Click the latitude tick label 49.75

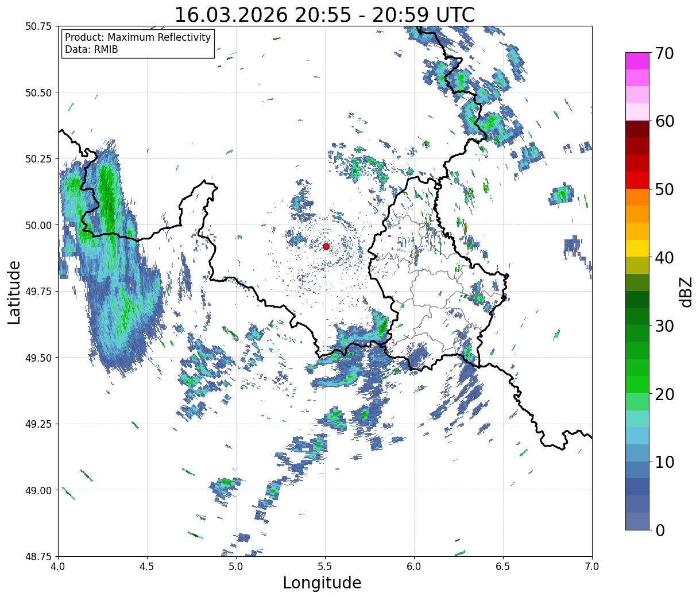click(38, 292)
